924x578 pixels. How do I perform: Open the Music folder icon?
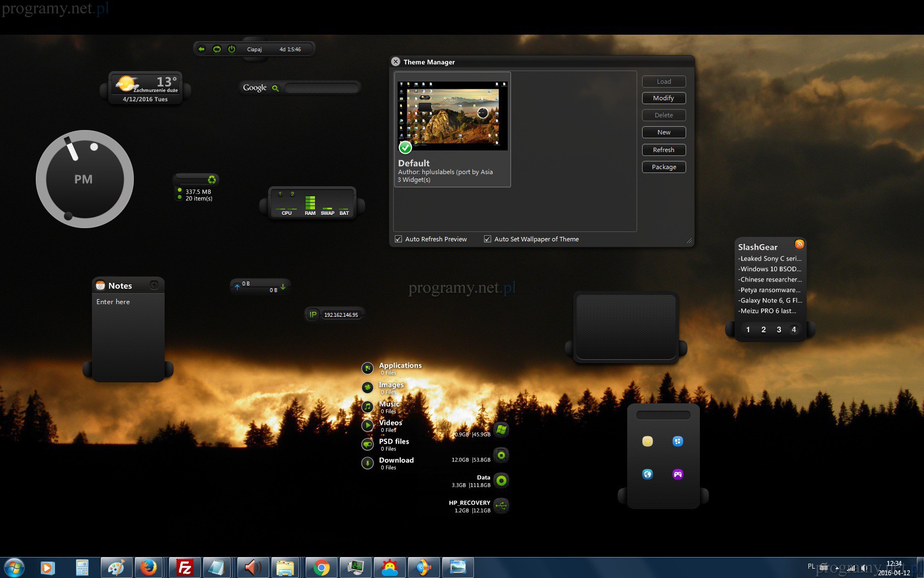367,407
